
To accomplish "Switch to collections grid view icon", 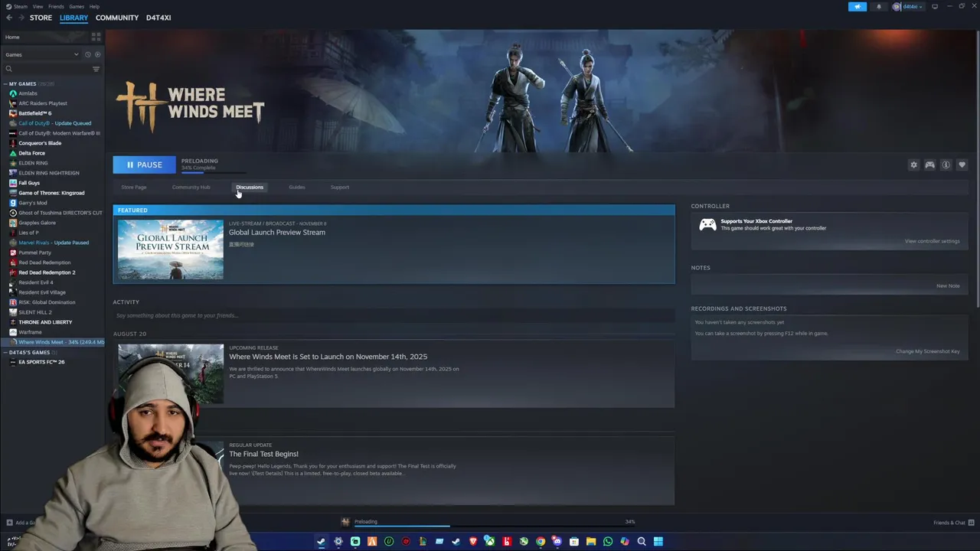I will pos(96,37).
